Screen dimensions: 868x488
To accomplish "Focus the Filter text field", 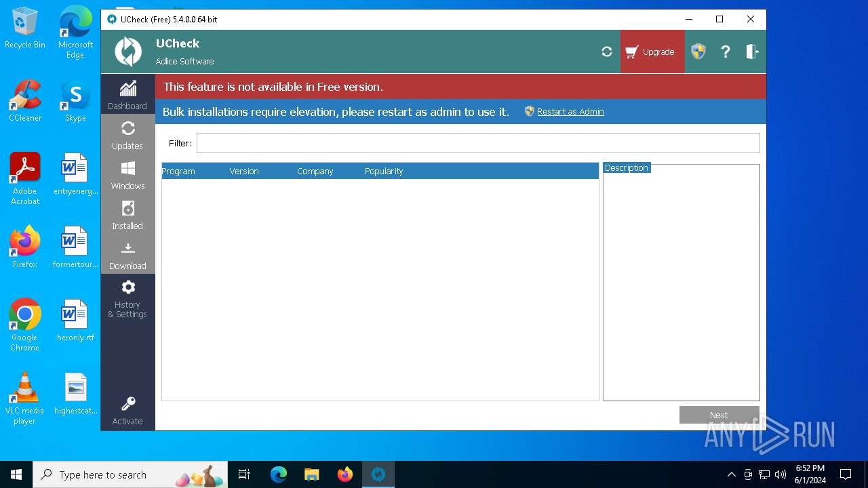I will coord(478,143).
